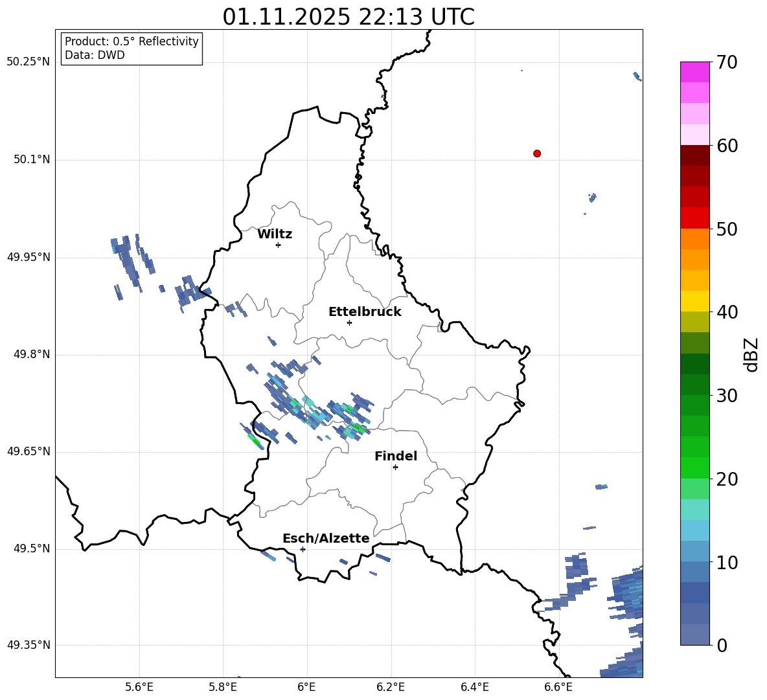
Task: Click the Esch/Alzette station cross marker
Action: tap(303, 549)
